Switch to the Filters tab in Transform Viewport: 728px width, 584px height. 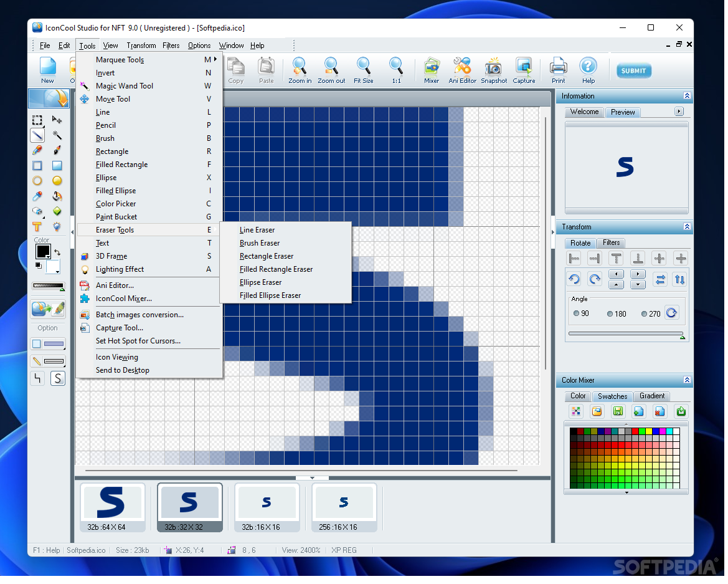(611, 243)
